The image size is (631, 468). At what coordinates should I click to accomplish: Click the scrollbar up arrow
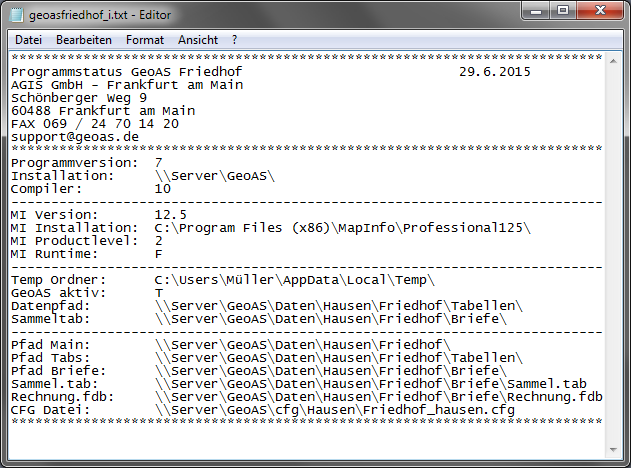tap(613, 61)
